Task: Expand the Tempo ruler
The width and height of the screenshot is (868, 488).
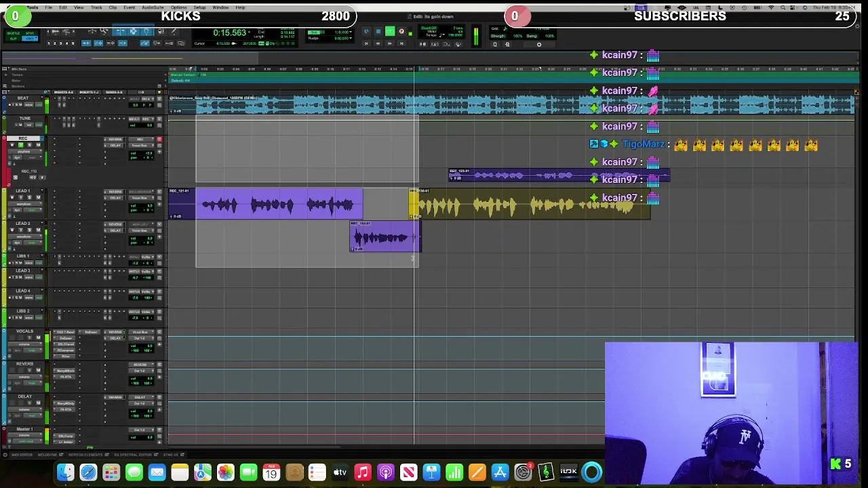Action: pyautogui.click(x=7, y=75)
